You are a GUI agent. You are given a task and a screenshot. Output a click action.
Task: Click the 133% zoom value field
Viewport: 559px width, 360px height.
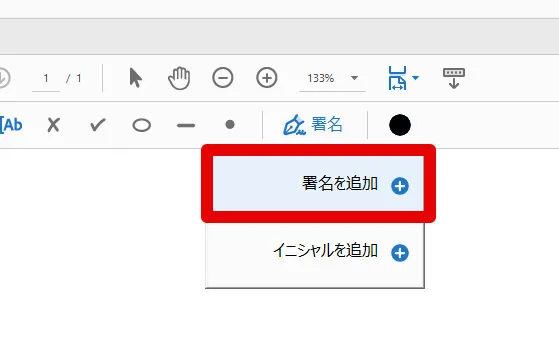pyautogui.click(x=321, y=78)
